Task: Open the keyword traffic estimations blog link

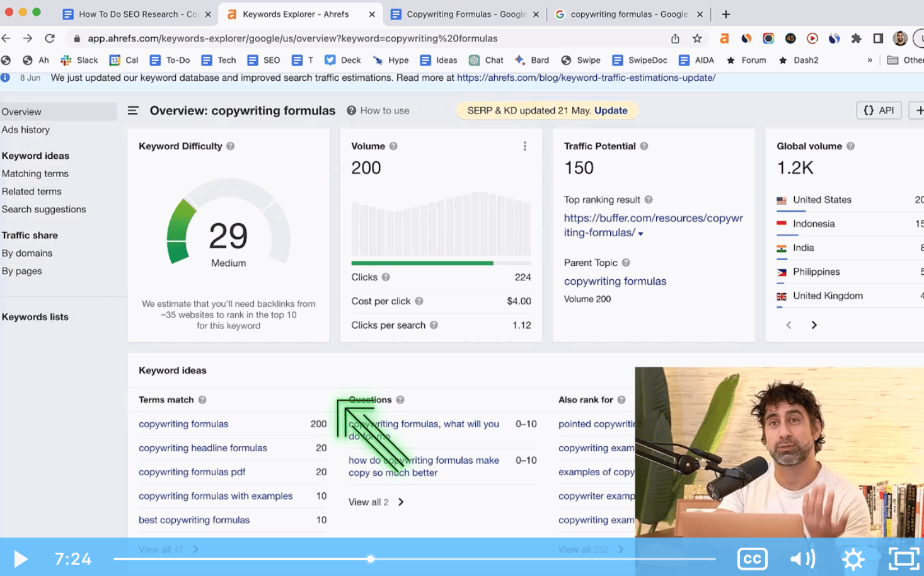Action: coord(586,78)
